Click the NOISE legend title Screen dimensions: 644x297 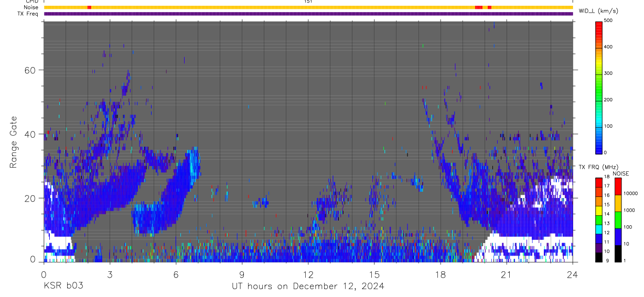click(x=621, y=173)
